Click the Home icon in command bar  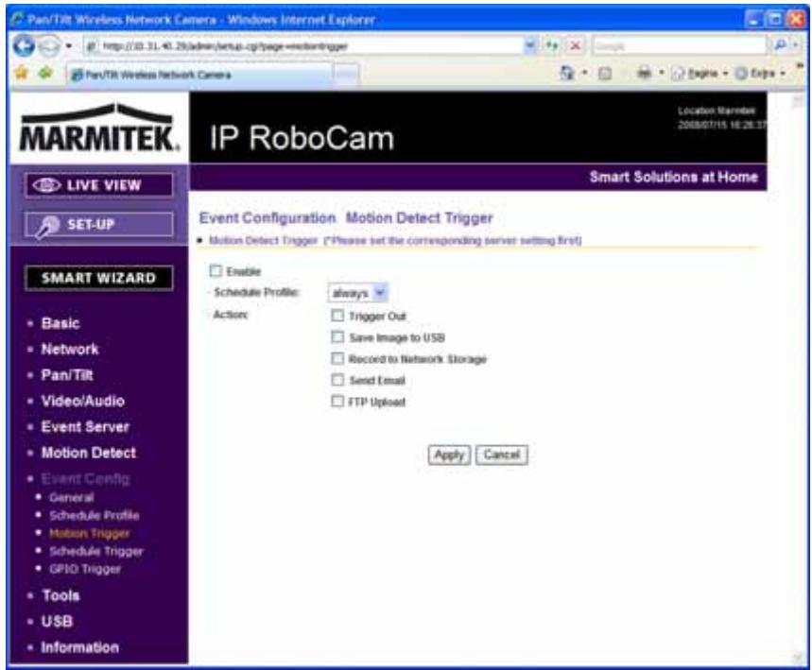pyautogui.click(x=567, y=73)
